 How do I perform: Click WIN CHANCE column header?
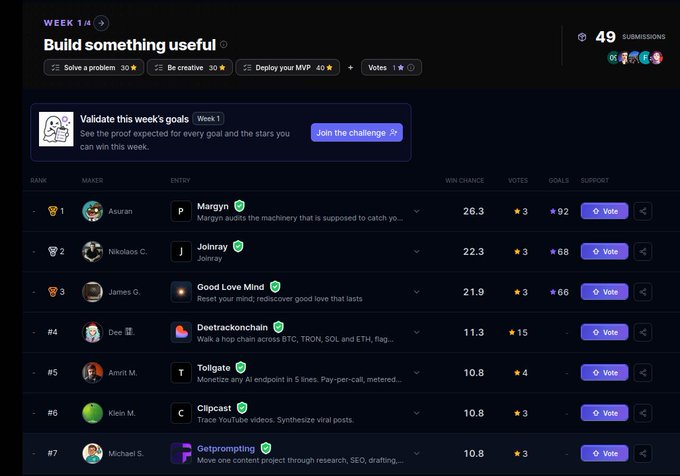464,180
